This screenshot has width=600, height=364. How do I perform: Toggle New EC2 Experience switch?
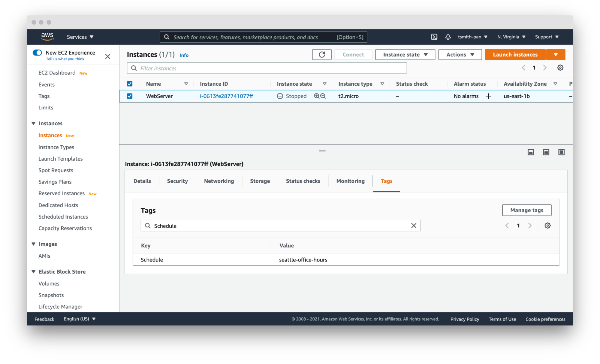pyautogui.click(x=37, y=53)
